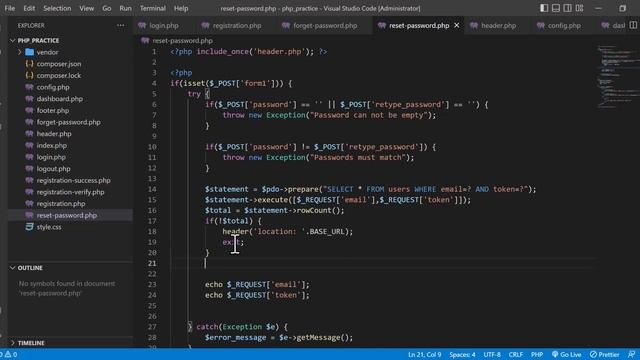The image size is (640, 360).
Task: Open header.php in explorer
Action: pyautogui.click(x=54, y=133)
